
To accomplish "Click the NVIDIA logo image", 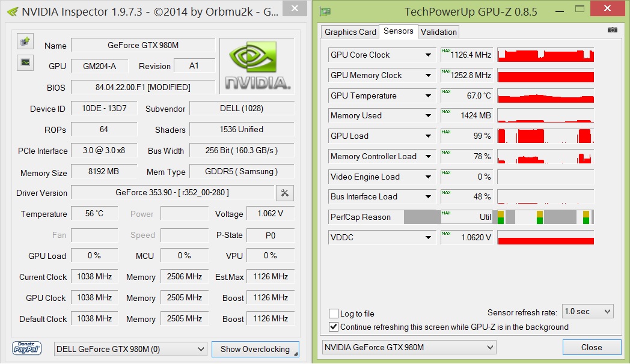I will point(257,66).
